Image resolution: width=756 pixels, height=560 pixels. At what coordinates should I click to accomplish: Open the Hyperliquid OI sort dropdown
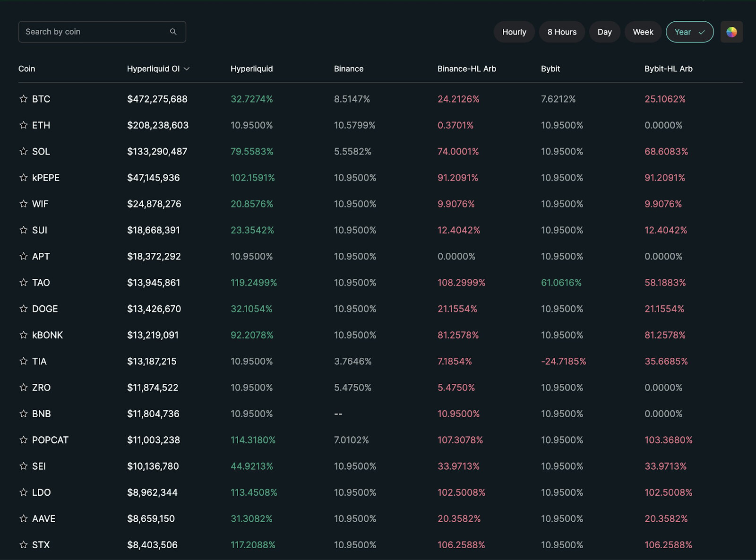(157, 69)
